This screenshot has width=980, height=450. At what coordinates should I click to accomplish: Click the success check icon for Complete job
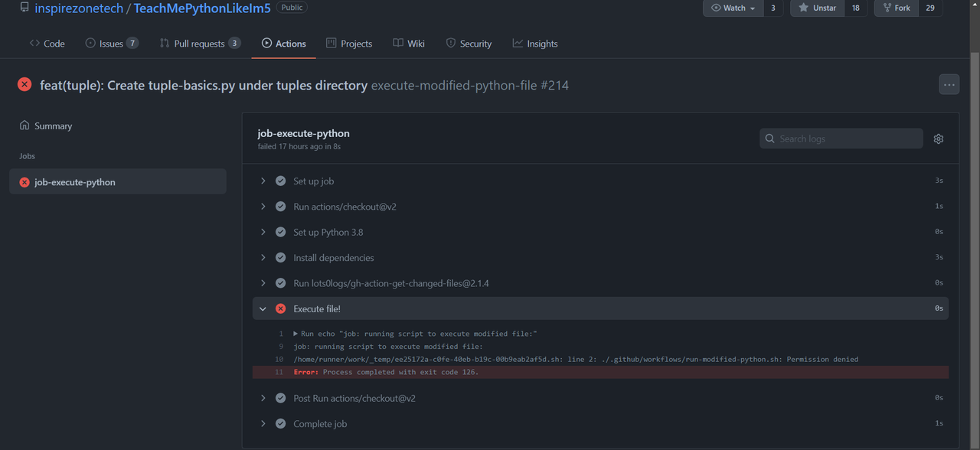click(280, 424)
